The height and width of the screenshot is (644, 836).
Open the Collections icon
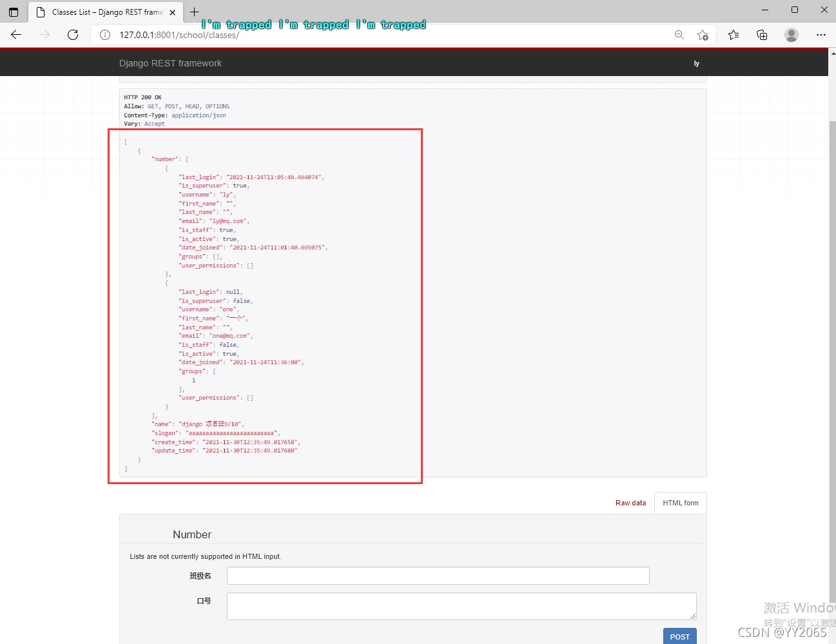[762, 35]
